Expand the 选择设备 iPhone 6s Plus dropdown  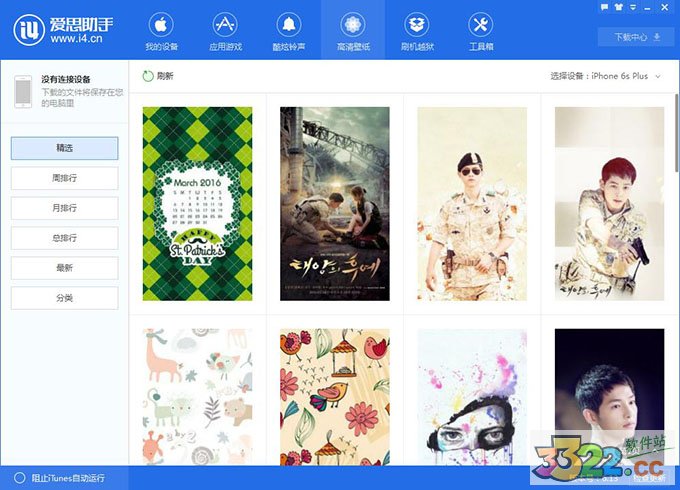click(x=605, y=76)
